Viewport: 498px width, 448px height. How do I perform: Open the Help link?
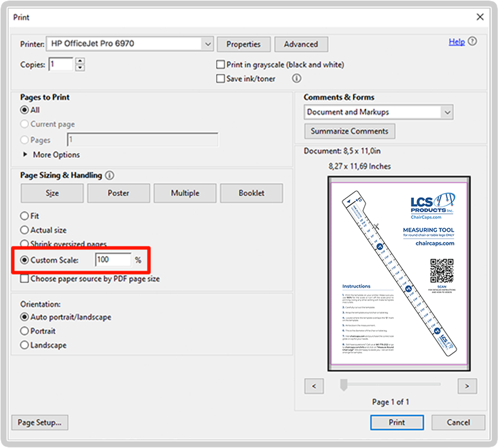click(x=457, y=41)
